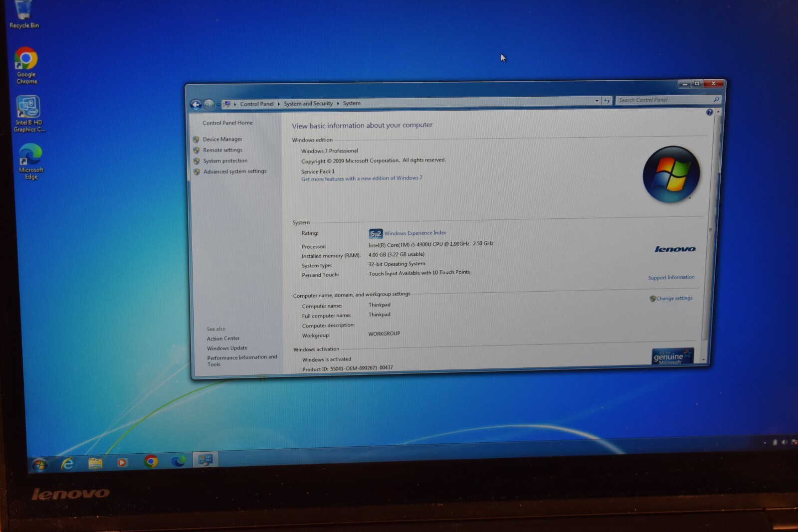The height and width of the screenshot is (532, 798).
Task: Click the forward navigation arrow
Action: click(x=209, y=105)
